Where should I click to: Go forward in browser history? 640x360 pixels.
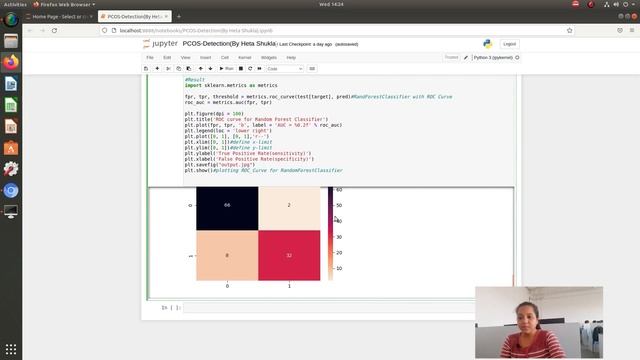(42, 30)
